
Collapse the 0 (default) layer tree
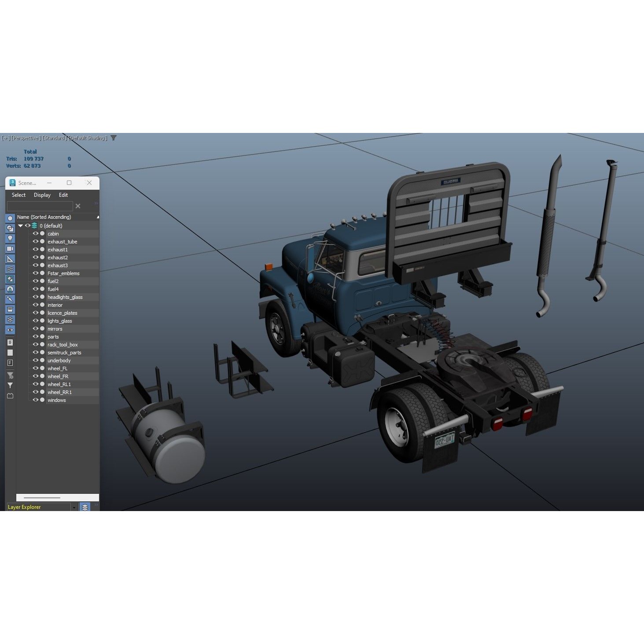pyautogui.click(x=20, y=225)
